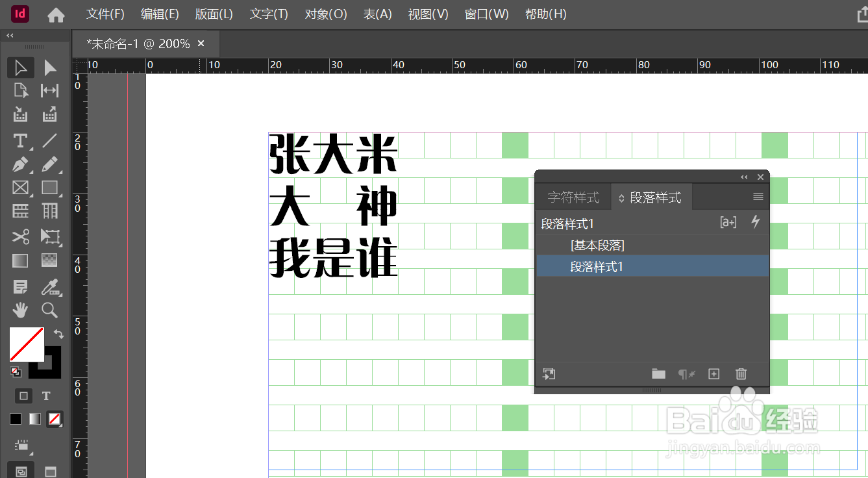This screenshot has height=478, width=868.
Task: Apply solid color swatch button
Action: tap(16, 419)
